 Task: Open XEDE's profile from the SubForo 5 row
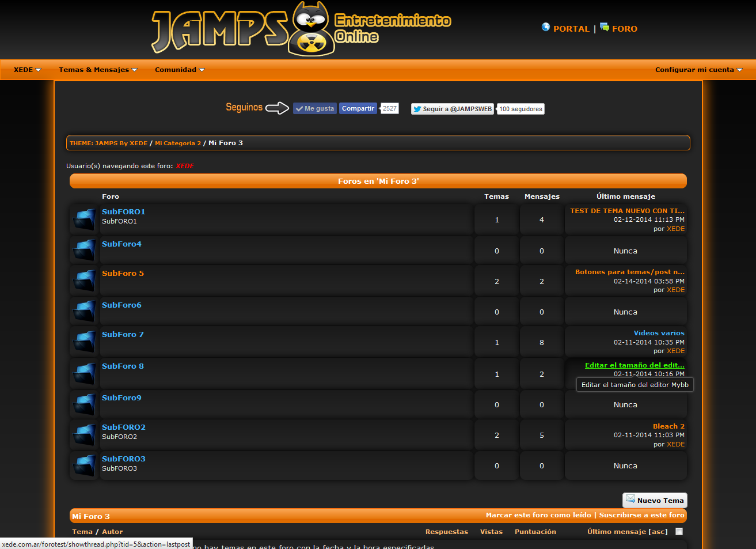[x=676, y=290]
